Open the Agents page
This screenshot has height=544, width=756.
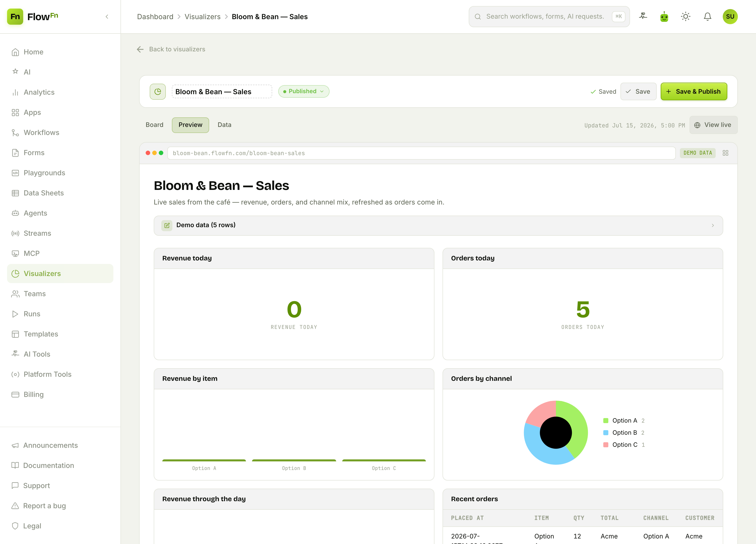[60, 213]
